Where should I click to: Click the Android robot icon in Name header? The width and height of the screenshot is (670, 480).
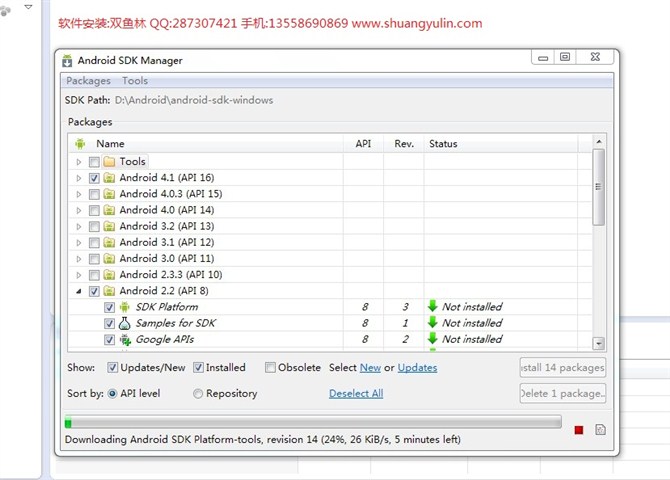(80, 144)
